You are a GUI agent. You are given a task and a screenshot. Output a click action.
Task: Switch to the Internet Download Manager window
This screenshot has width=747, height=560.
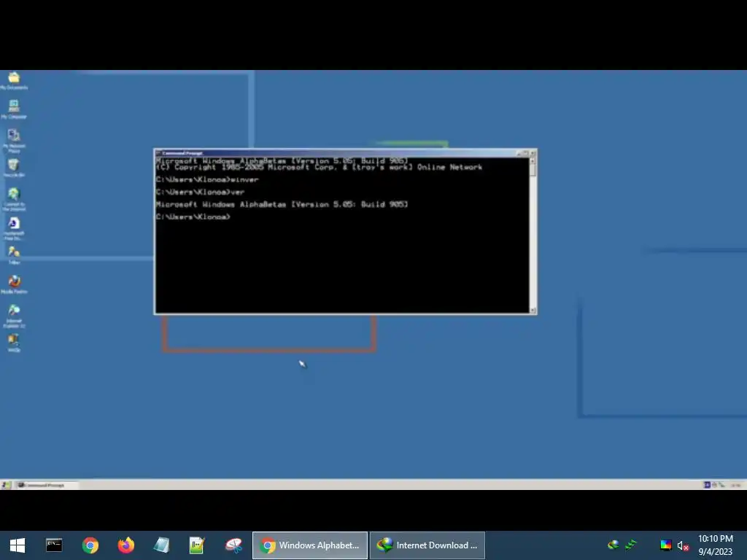(427, 545)
